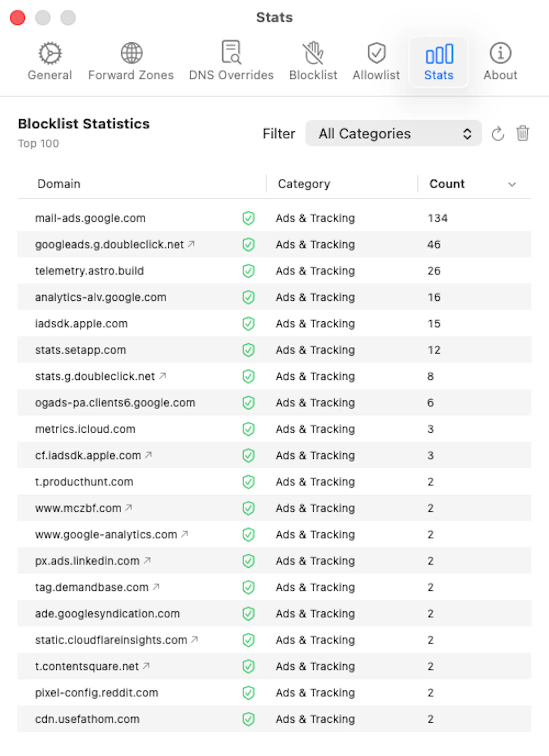
Task: Click the arrow icon next to cf.iadsdk.apple.com
Action: click(x=148, y=455)
